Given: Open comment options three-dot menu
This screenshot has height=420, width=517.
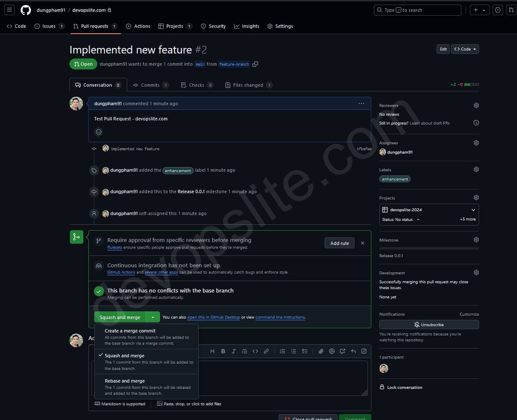Looking at the screenshot, I should (x=361, y=104).
